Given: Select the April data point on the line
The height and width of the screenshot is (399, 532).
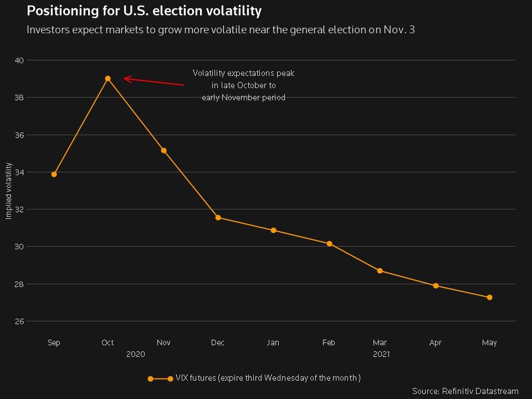Looking at the screenshot, I should pyautogui.click(x=436, y=286).
